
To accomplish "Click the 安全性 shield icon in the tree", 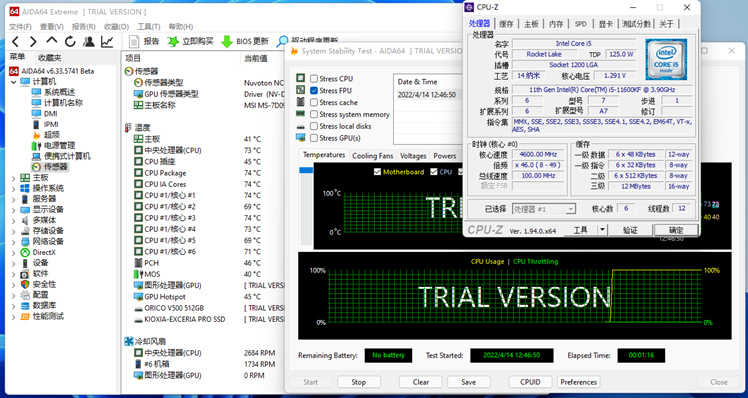I will tap(25, 284).
